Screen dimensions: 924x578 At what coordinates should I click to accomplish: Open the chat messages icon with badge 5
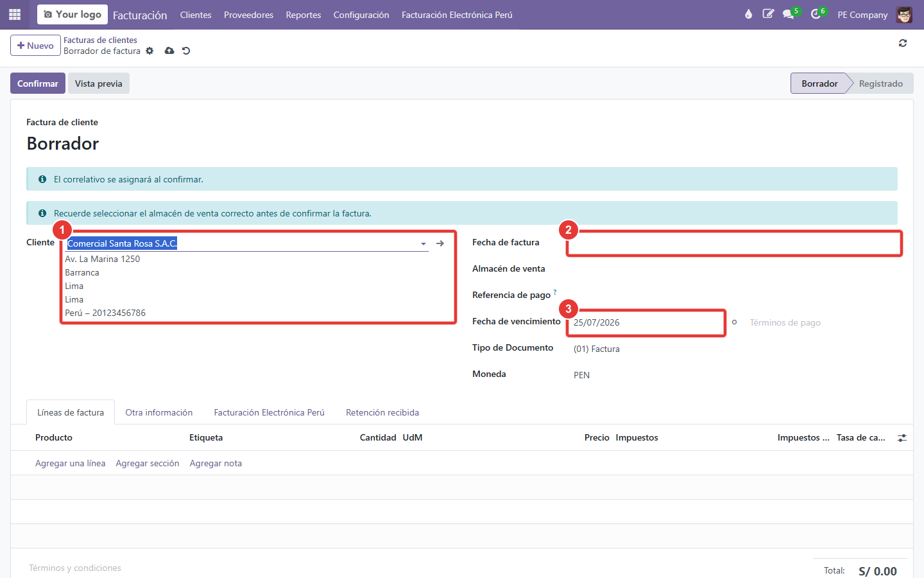click(x=789, y=14)
